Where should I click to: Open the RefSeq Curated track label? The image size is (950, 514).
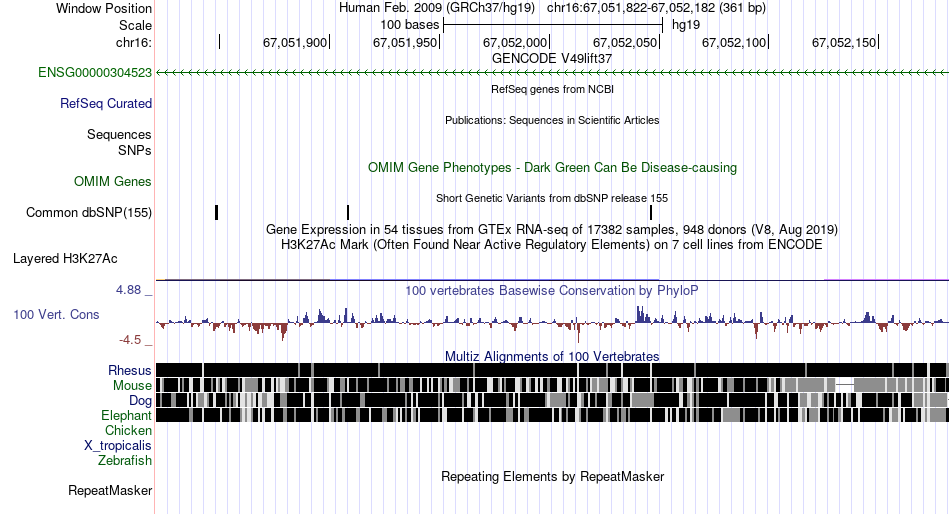[x=106, y=104]
